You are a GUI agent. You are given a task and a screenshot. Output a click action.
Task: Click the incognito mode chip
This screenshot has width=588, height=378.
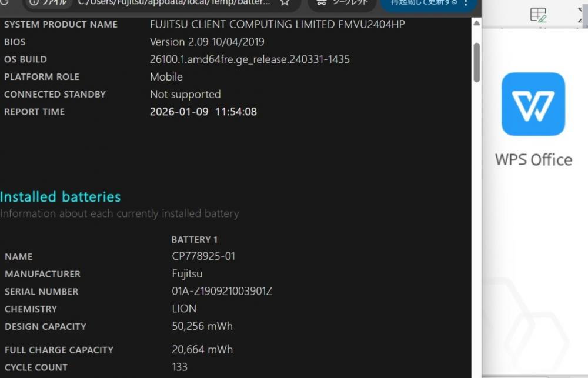click(x=341, y=3)
